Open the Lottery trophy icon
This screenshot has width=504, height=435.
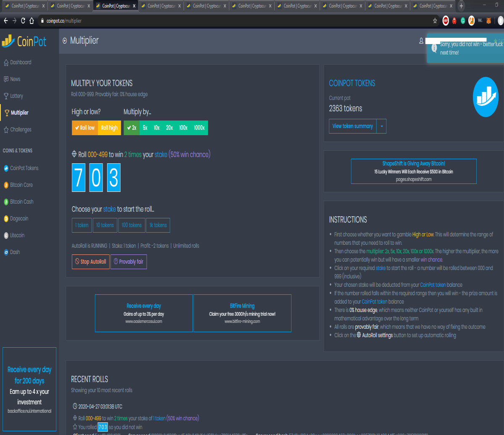point(6,96)
